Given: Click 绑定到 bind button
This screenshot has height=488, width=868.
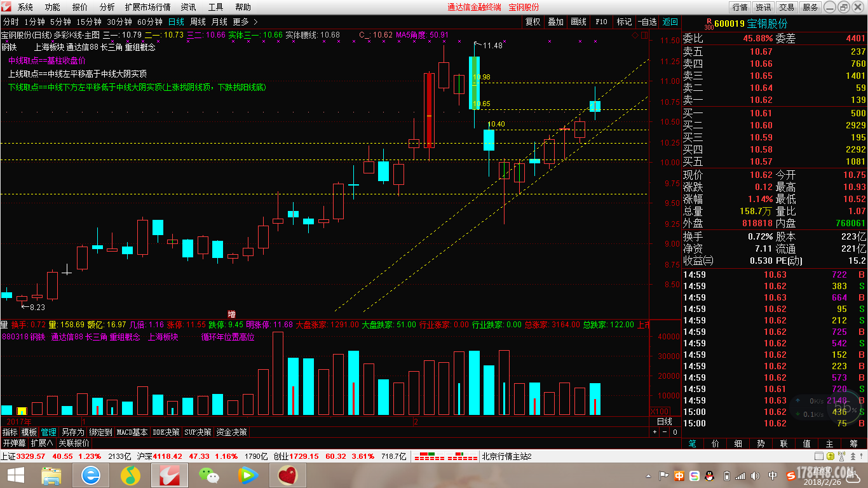Looking at the screenshot, I should pyautogui.click(x=101, y=432).
